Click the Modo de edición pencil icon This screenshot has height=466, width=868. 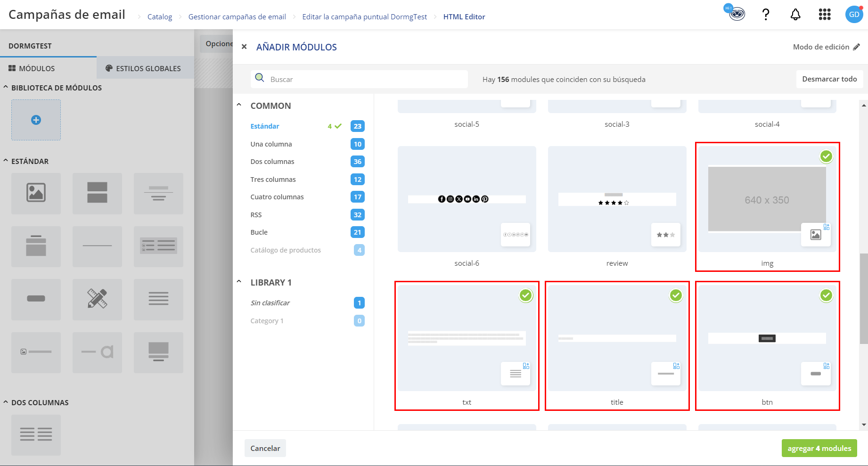[856, 47]
